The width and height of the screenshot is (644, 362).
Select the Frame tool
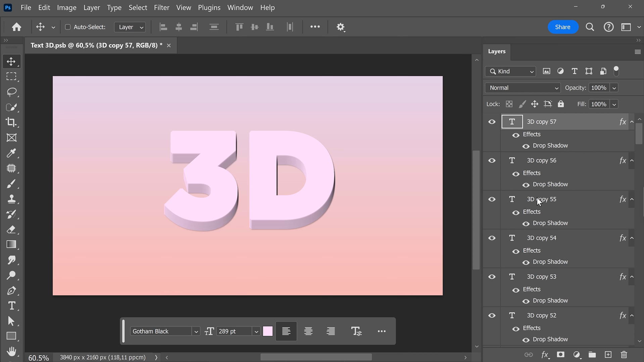click(x=11, y=138)
